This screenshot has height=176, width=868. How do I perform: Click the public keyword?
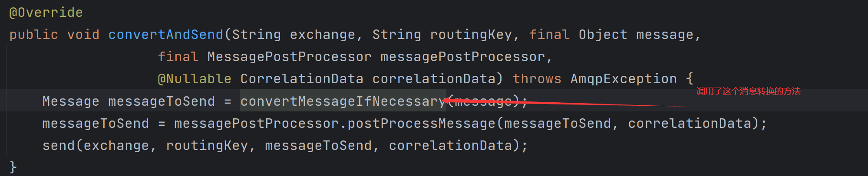34,35
